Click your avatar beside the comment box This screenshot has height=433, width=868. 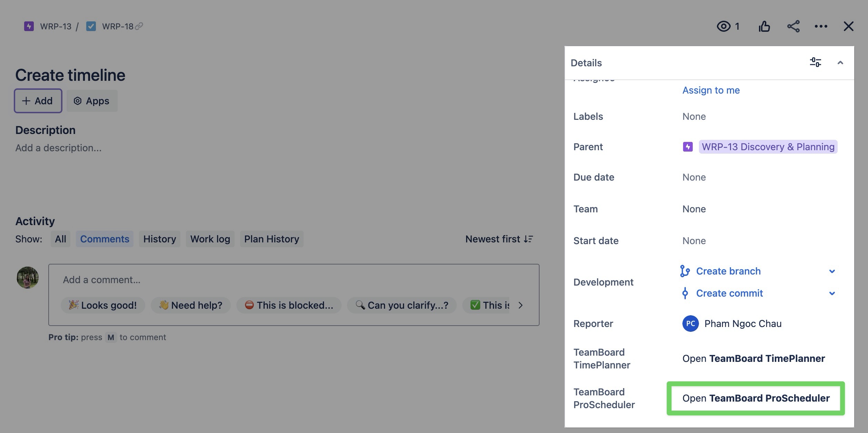27,278
